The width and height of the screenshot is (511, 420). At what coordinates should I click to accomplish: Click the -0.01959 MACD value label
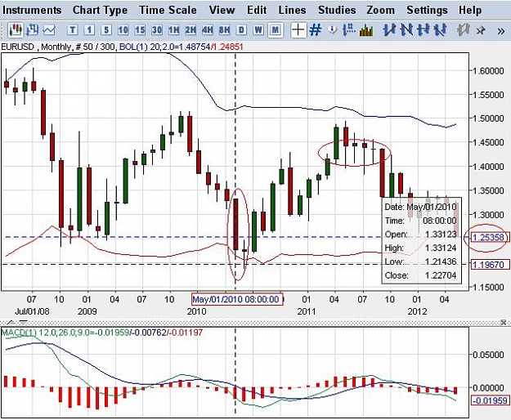[x=490, y=400]
